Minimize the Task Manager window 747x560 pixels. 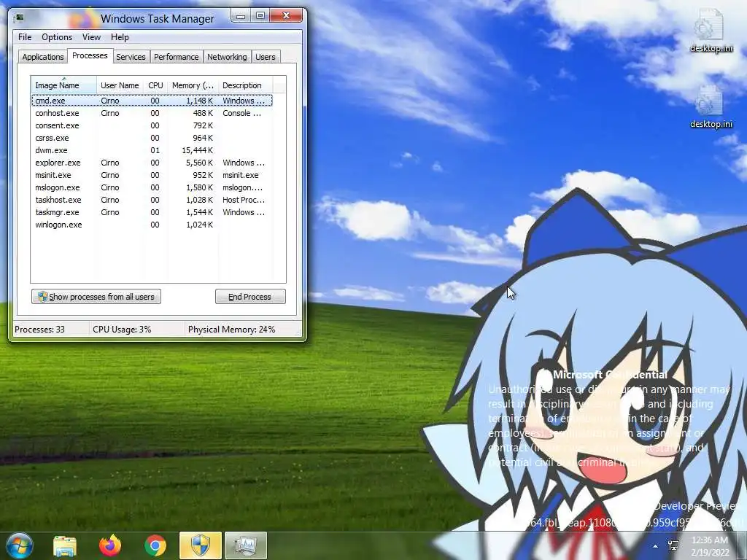[x=241, y=16]
